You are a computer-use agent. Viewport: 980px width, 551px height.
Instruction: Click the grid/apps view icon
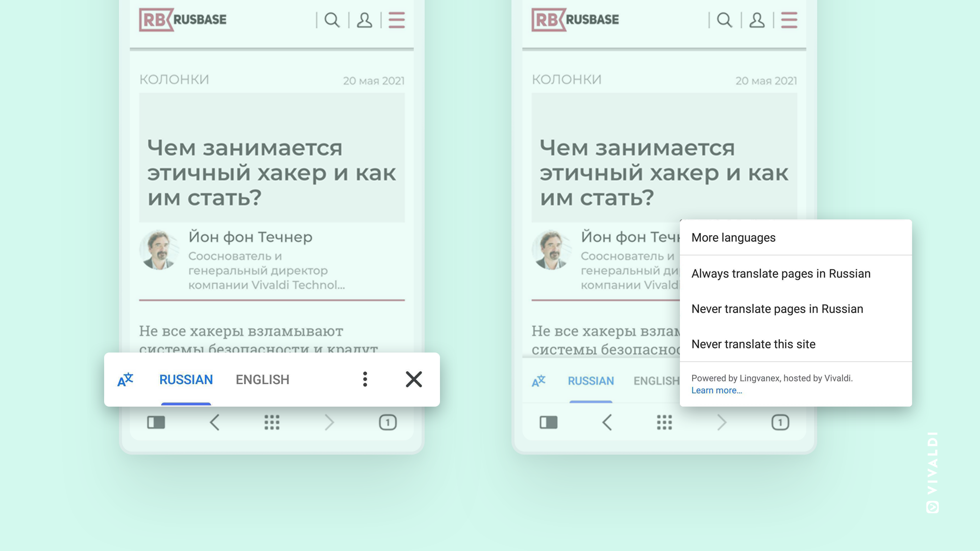click(x=271, y=422)
